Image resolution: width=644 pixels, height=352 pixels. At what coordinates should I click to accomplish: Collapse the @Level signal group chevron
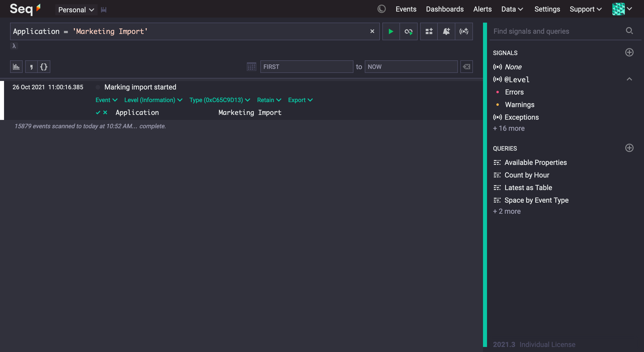[629, 79]
